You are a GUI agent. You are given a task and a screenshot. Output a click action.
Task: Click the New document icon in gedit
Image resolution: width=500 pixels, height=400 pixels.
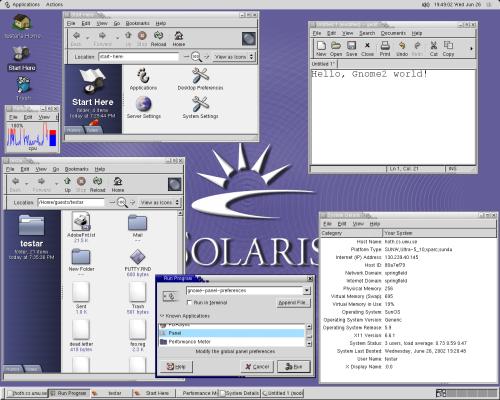coord(321,48)
